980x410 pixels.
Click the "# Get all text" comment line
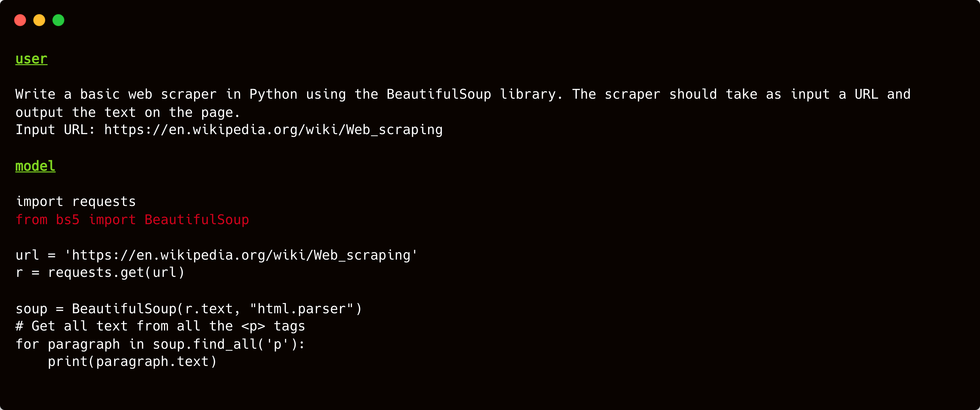(x=160, y=326)
